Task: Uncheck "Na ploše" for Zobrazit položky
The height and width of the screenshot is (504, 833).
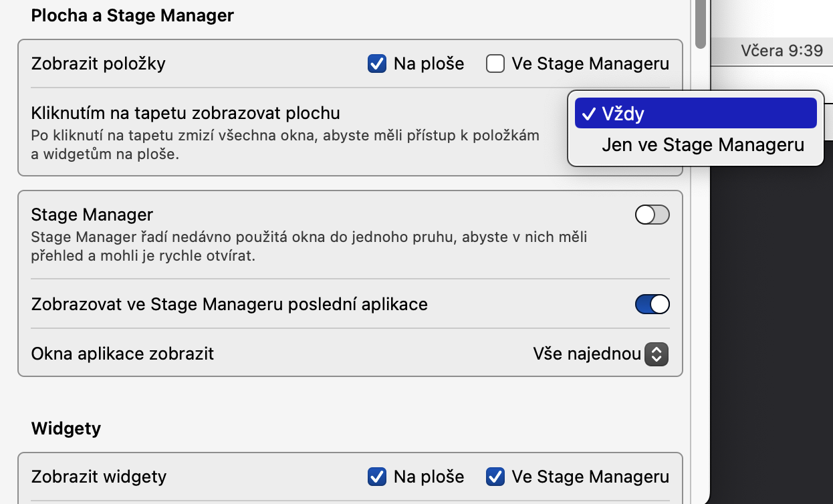Action: (x=377, y=64)
